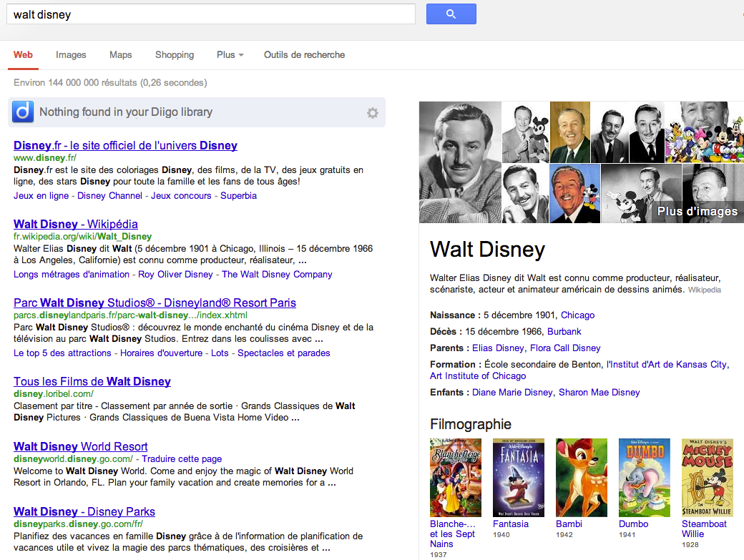The width and height of the screenshot is (744, 560).
Task: Click the Plus d'images overlay
Action: pyautogui.click(x=697, y=212)
